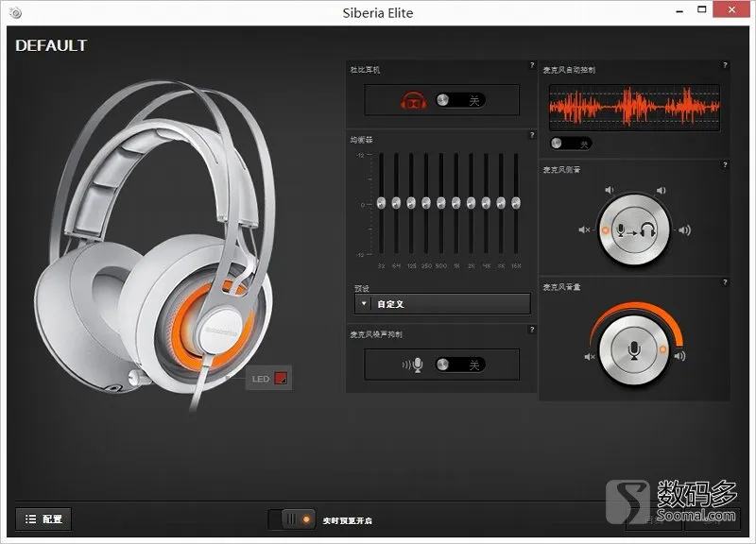Close the Siberia Elite window
This screenshot has width=756, height=544.
(731, 9)
